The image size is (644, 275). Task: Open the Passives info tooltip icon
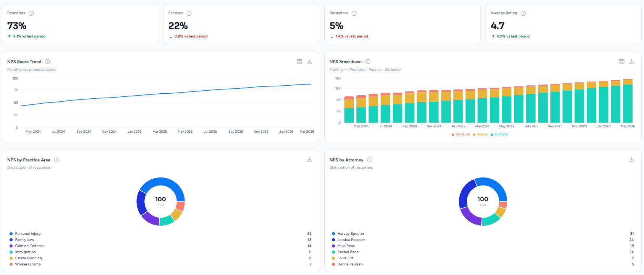coord(189,13)
